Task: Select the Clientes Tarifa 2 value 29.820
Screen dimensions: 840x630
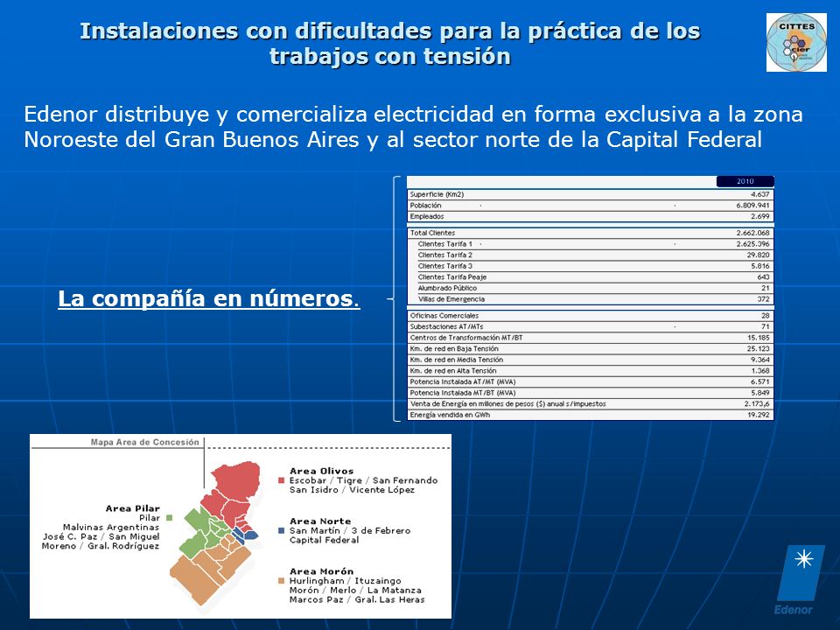Action: click(x=759, y=255)
